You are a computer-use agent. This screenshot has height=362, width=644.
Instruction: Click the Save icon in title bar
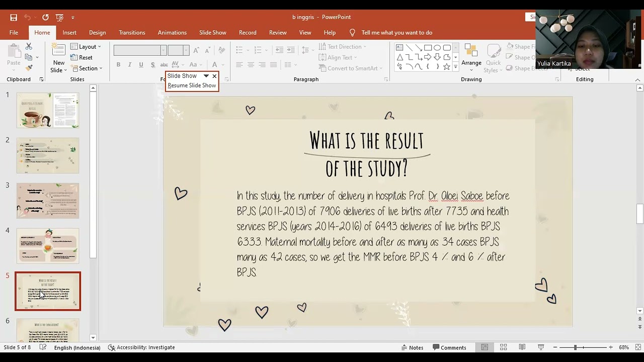(14, 17)
